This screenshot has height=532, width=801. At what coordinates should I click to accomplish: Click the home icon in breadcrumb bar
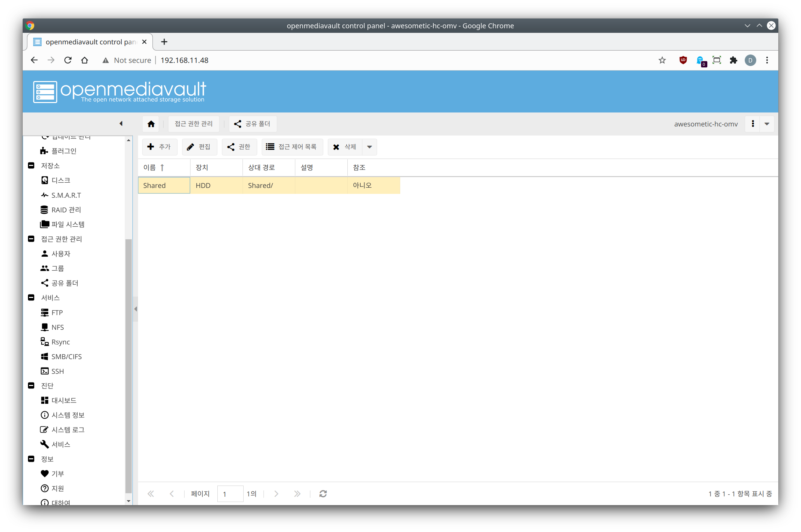click(151, 124)
